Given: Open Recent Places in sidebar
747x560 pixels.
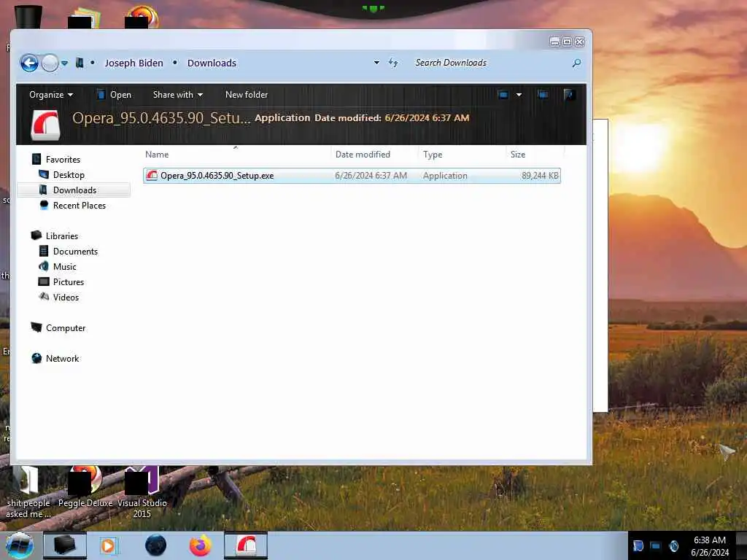Looking at the screenshot, I should [79, 205].
